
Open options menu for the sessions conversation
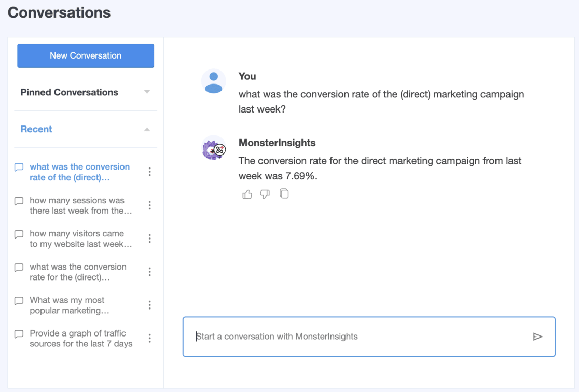click(149, 205)
